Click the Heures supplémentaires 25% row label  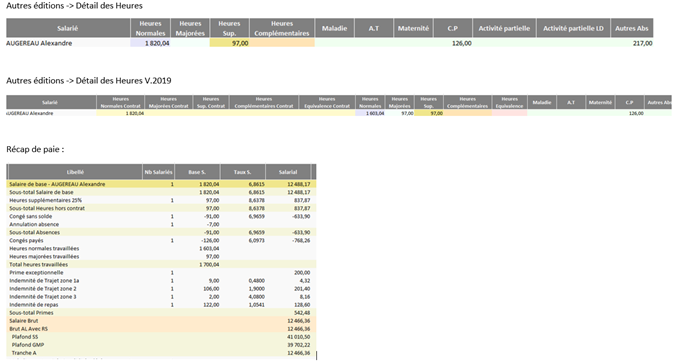coord(46,200)
